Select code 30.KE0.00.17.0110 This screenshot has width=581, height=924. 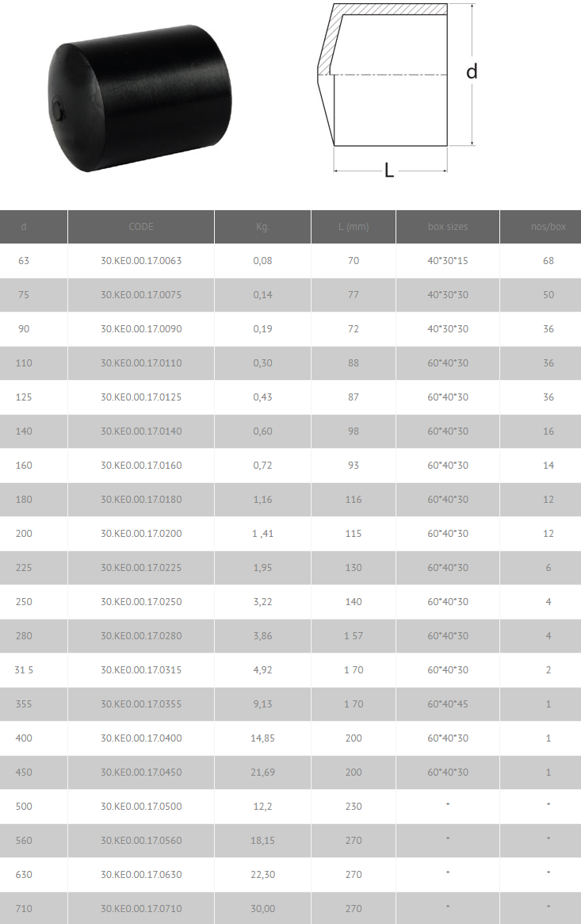141,363
